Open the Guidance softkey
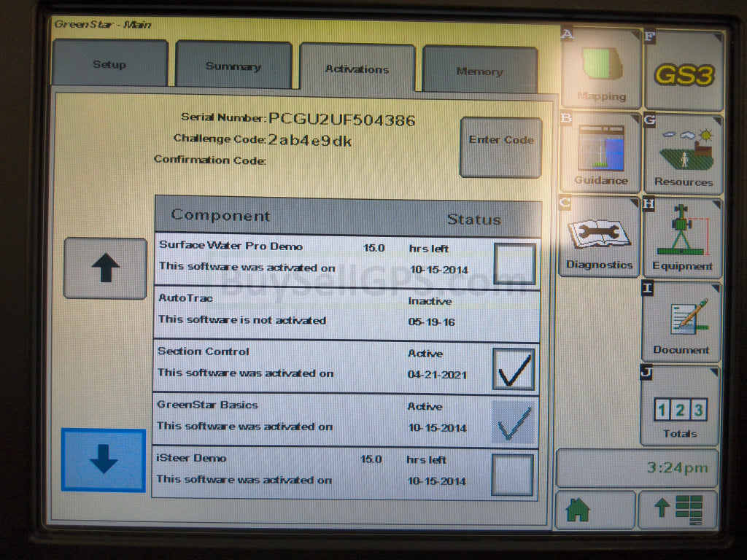747x560 pixels. pos(601,152)
